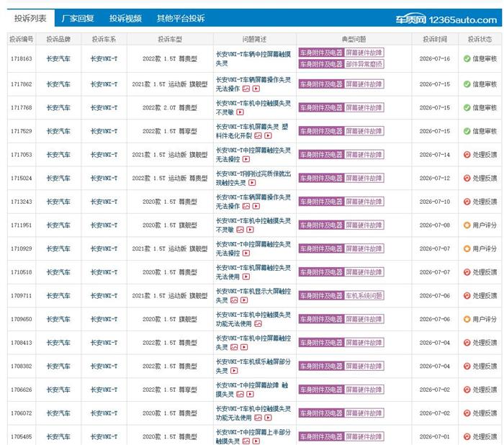Screen dimensions: 504x445
Task: Select the model cell in complaint 1713243
Action: coord(170,202)
